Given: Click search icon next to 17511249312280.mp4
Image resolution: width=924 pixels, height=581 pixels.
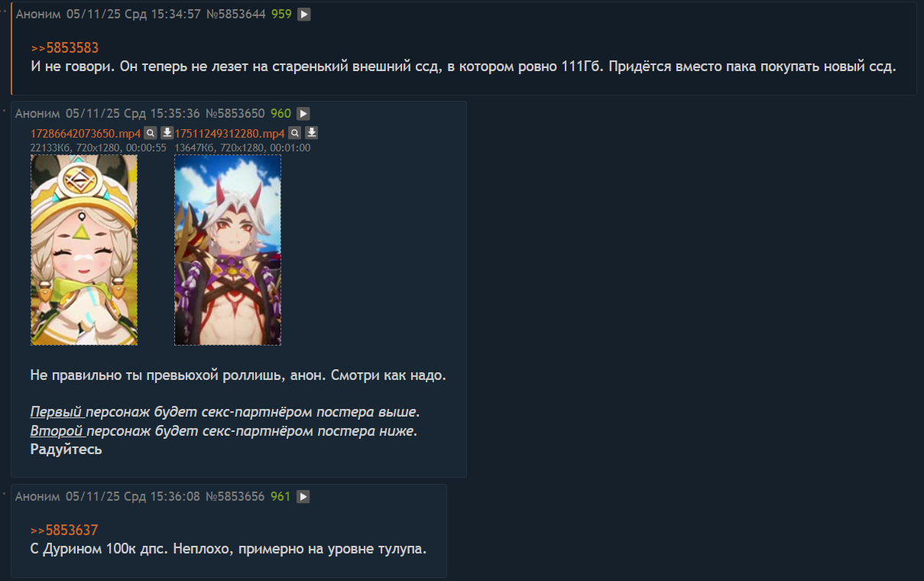Looking at the screenshot, I should coord(294,133).
